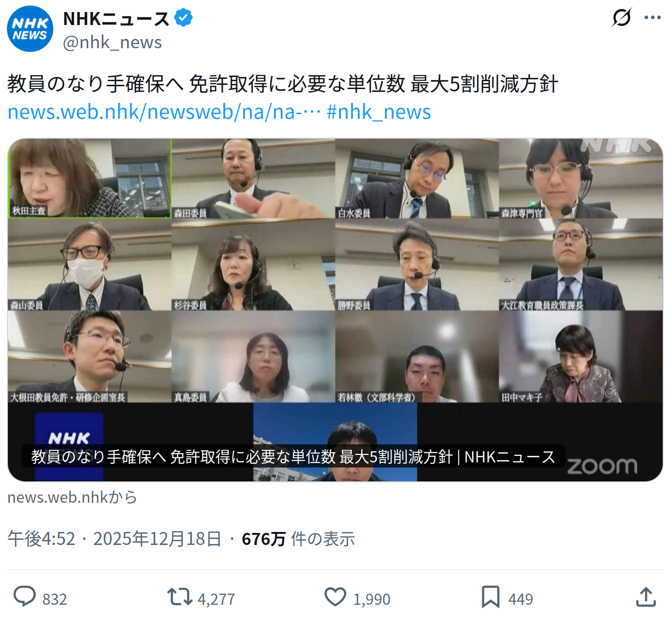Click the news.web.nhkから source label
This screenshot has width=672, height=621.
[72, 497]
